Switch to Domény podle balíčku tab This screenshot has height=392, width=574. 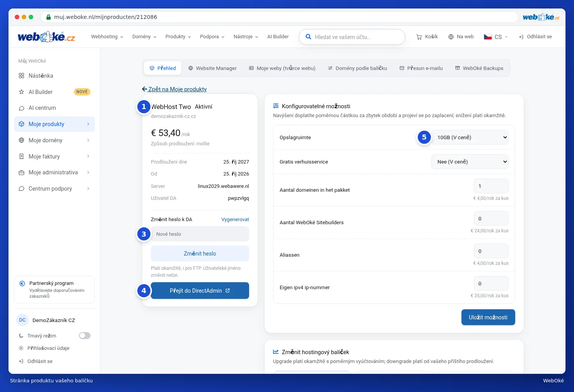point(357,68)
